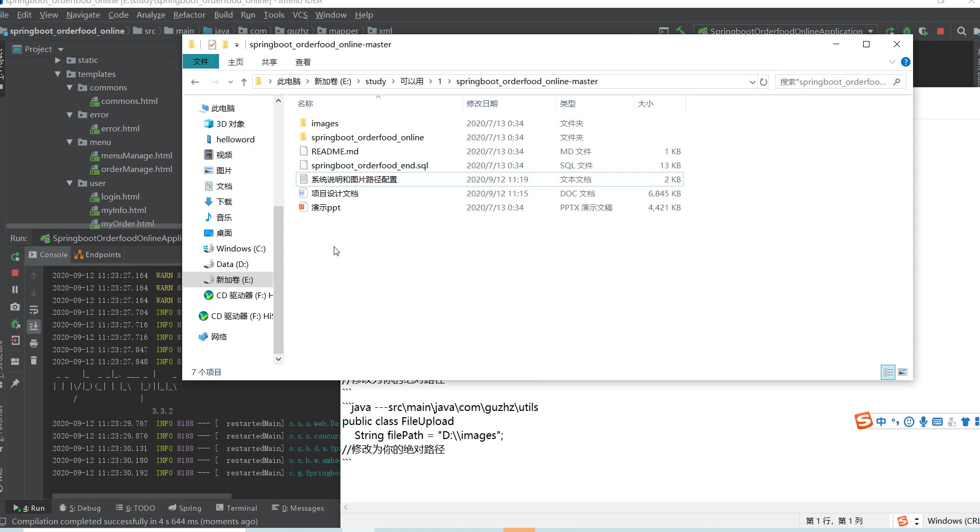Take thread dump via camera icon
The height and width of the screenshot is (532, 980).
15,307
